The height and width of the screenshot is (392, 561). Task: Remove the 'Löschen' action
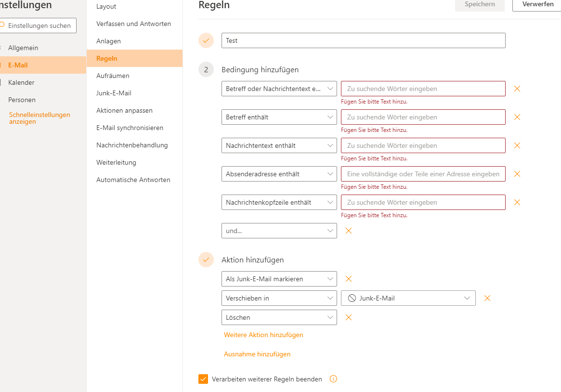(x=349, y=318)
